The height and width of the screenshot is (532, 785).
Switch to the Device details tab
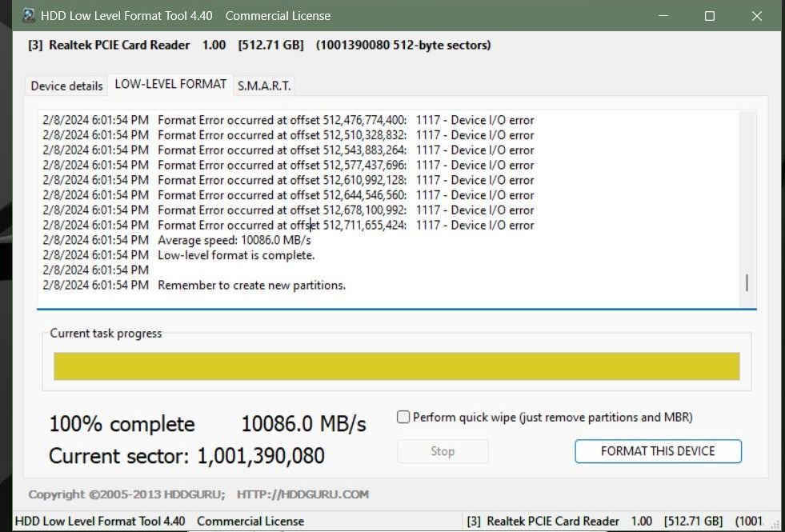tap(65, 85)
